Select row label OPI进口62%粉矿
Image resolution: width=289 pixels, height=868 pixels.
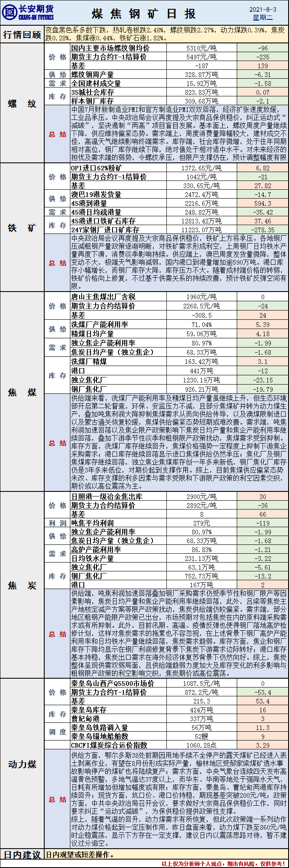pyautogui.click(x=96, y=168)
